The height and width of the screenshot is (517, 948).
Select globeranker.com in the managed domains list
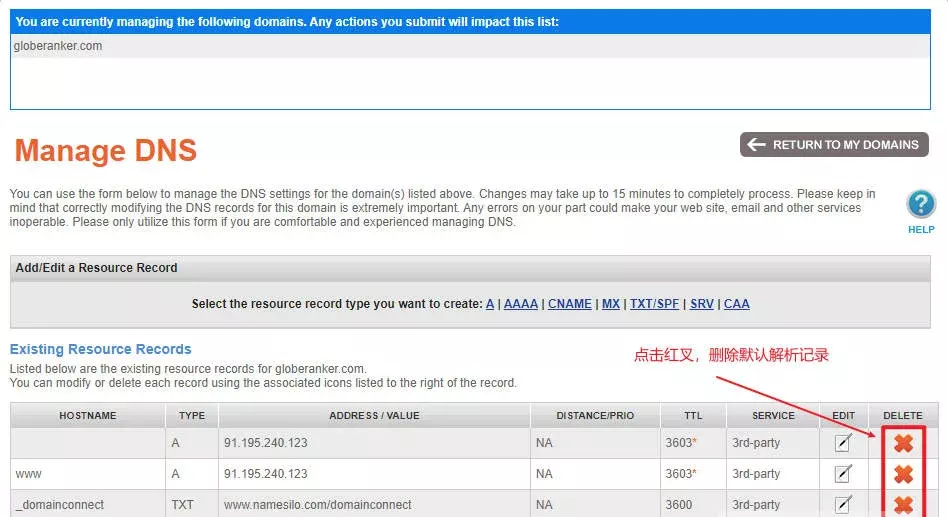[58, 46]
